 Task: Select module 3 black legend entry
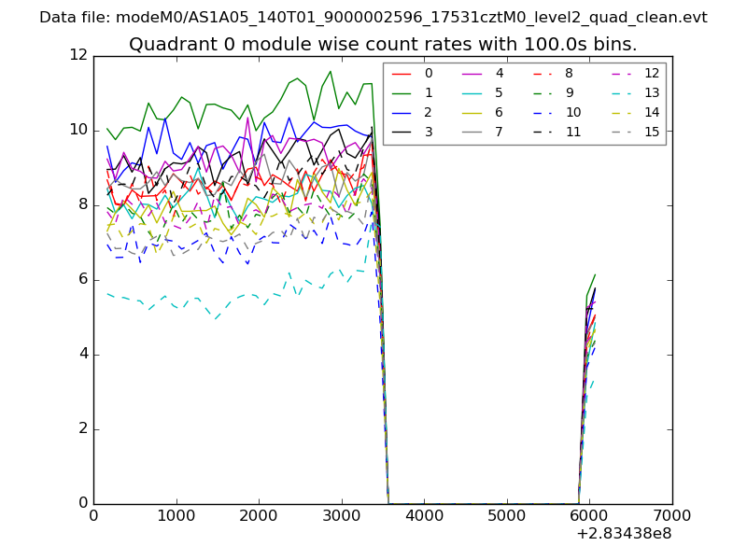point(401,132)
